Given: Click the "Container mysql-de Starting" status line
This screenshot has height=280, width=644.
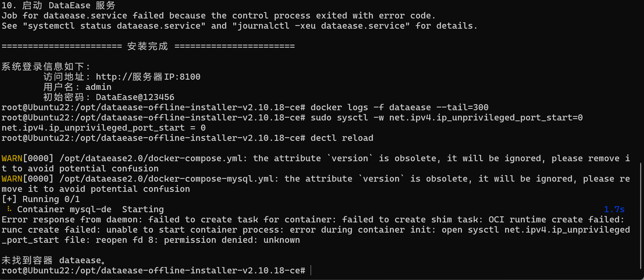Looking at the screenshot, I should coord(90,209).
